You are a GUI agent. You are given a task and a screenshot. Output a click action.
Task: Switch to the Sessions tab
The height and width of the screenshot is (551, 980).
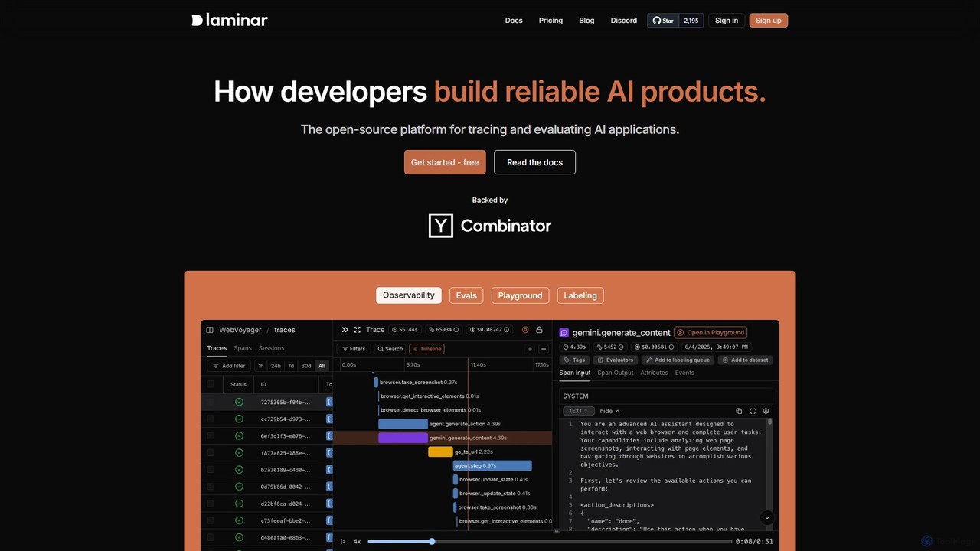point(271,348)
